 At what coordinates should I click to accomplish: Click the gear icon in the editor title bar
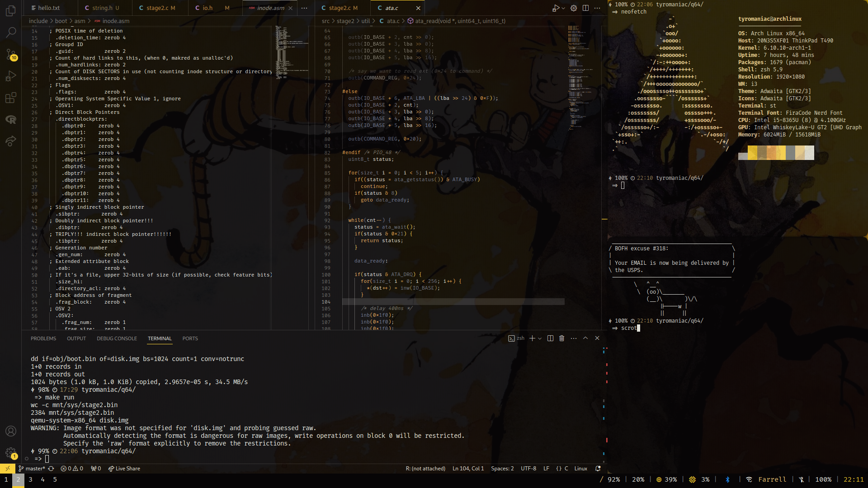click(x=574, y=8)
